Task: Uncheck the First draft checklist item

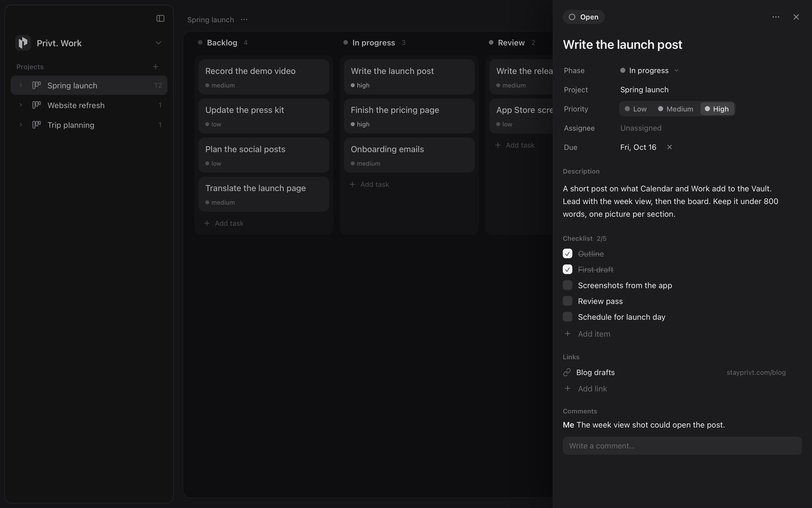Action: point(568,270)
